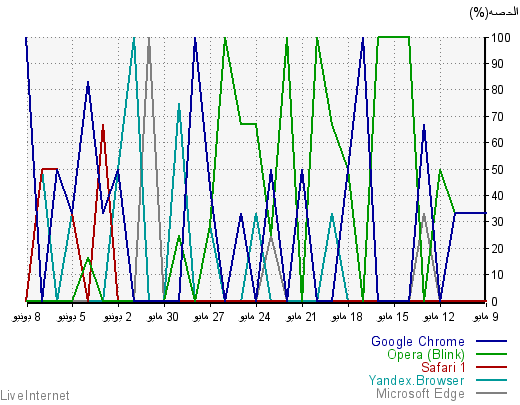Viewport: 520px width, 405px height.
Task: Click the 30 مايو date label
Action: point(163,317)
